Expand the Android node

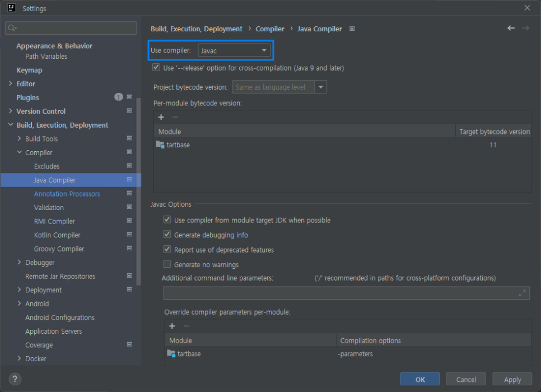(19, 304)
